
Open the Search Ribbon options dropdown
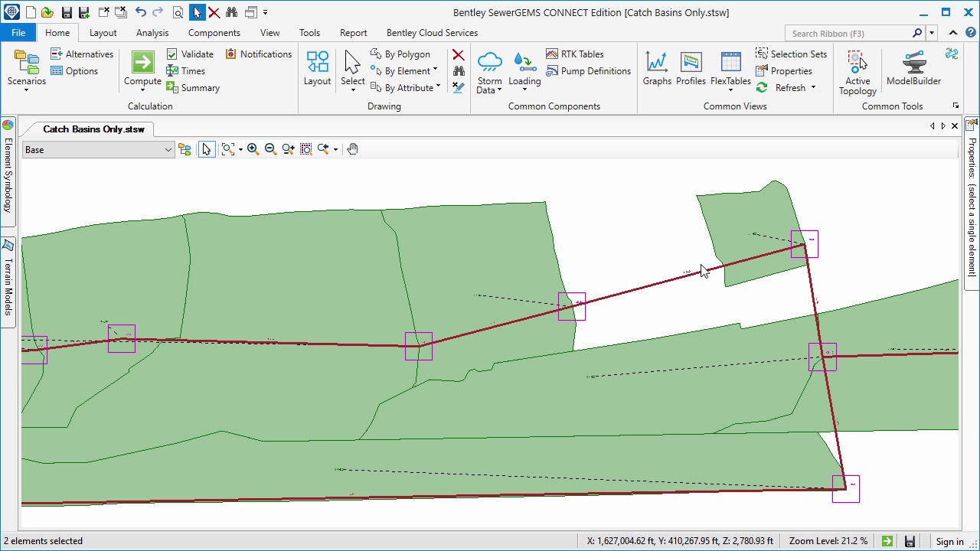932,33
